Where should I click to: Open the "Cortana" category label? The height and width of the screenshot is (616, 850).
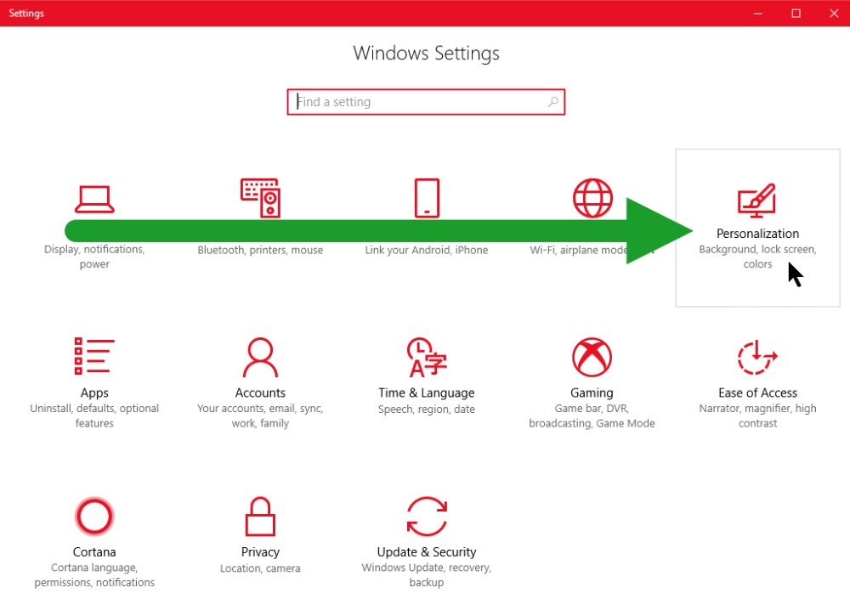click(94, 552)
